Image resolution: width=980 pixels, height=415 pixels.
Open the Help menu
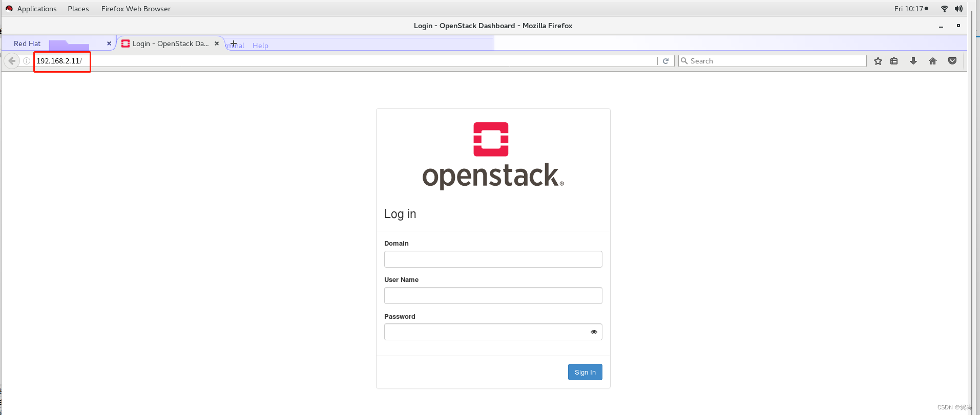260,46
